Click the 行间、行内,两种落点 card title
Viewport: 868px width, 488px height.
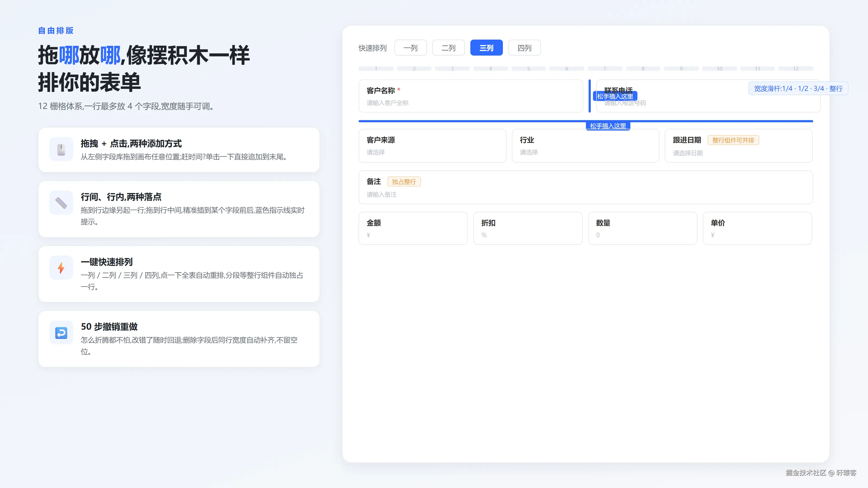tap(121, 197)
